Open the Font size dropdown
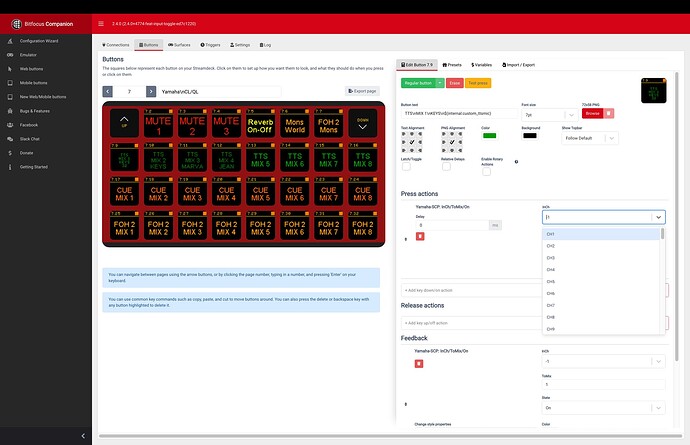 (550, 115)
